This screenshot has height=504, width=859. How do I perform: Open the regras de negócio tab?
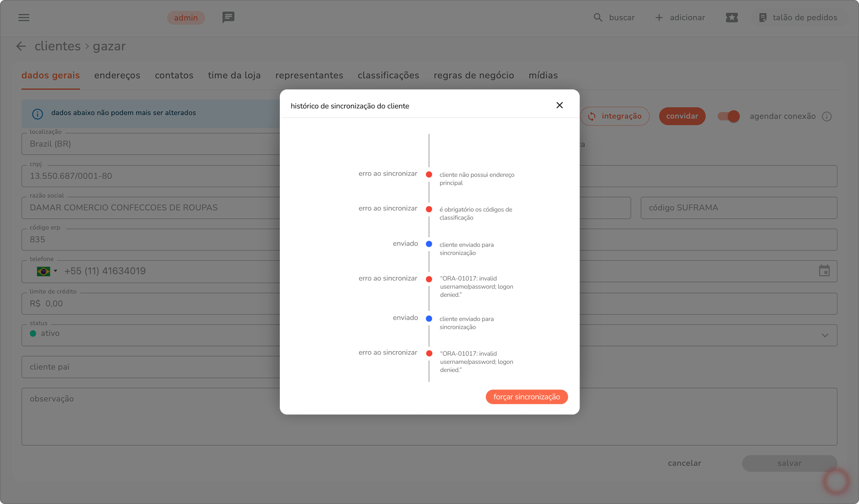tap(473, 75)
